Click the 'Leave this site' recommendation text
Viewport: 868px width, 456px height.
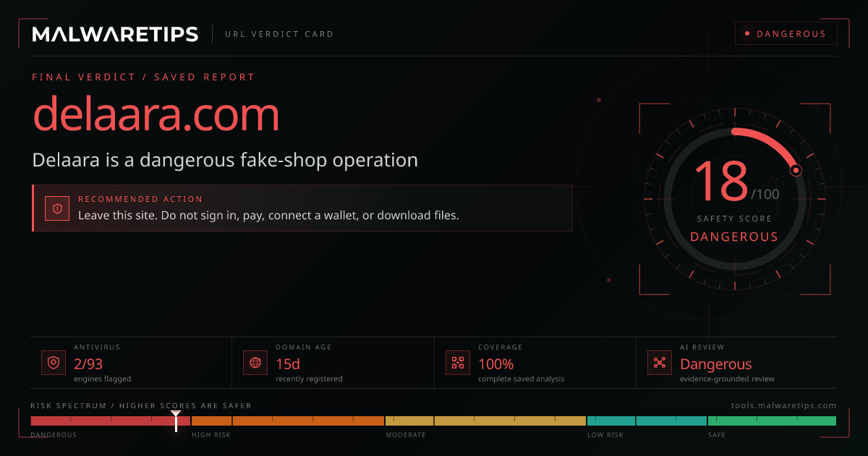tap(268, 215)
